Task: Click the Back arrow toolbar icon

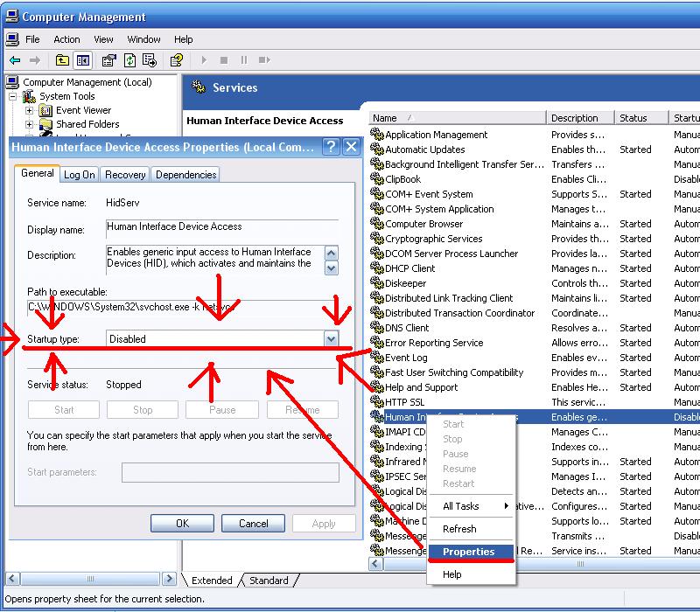Action: [x=15, y=59]
